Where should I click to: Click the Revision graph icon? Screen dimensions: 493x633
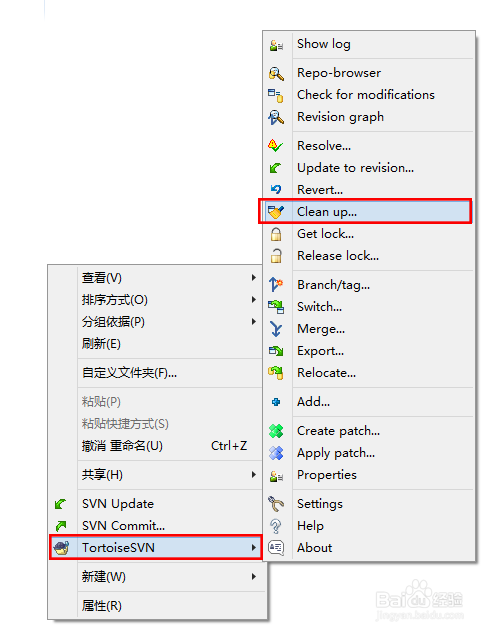click(276, 117)
